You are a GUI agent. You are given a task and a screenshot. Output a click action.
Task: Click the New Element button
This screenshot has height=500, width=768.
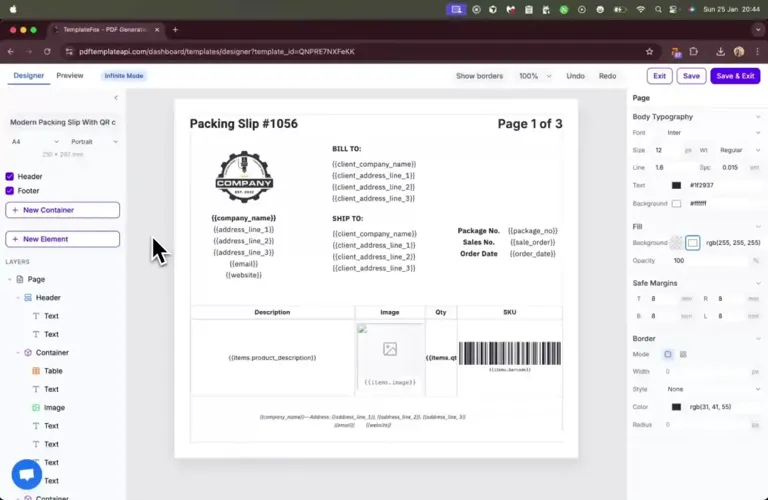(x=62, y=239)
